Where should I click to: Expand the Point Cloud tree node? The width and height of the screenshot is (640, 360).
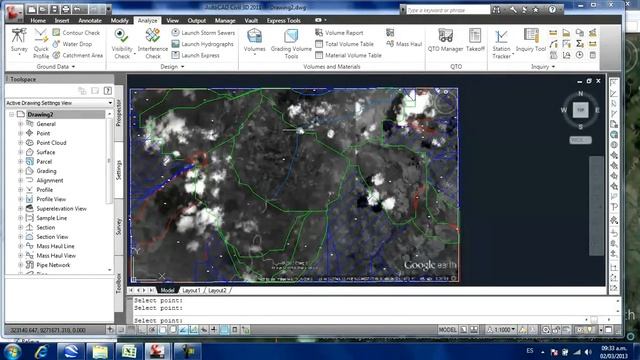20,143
